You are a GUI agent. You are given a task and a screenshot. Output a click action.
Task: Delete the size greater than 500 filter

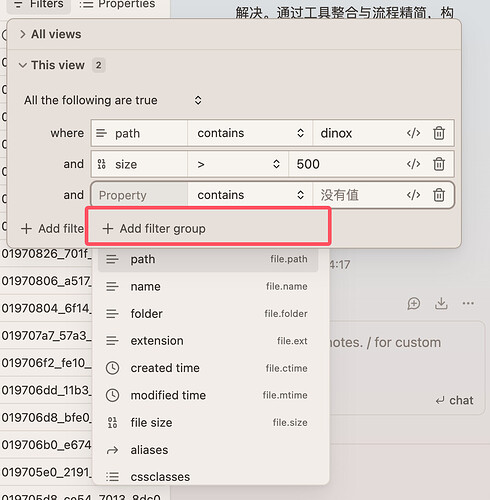[439, 164]
